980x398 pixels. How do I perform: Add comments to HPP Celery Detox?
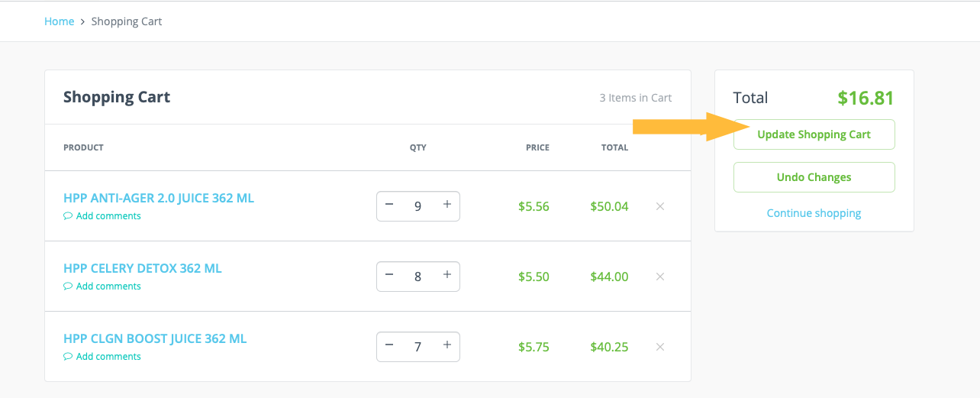click(x=108, y=286)
